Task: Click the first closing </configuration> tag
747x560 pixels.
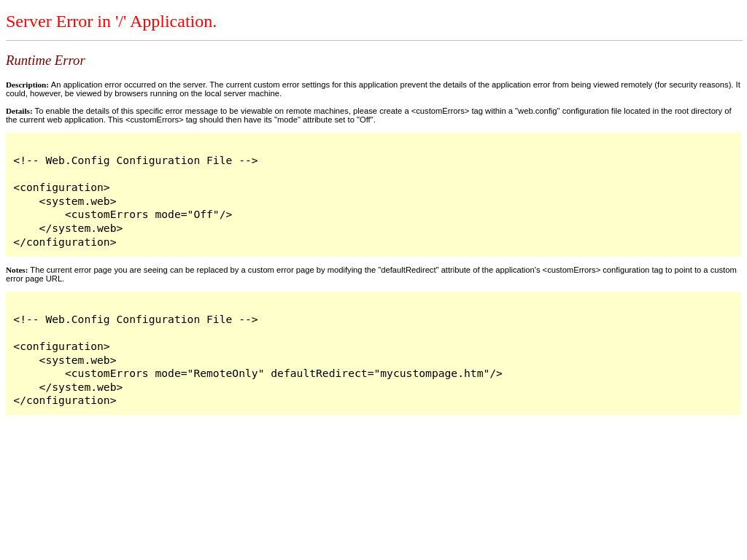Action: [65, 242]
